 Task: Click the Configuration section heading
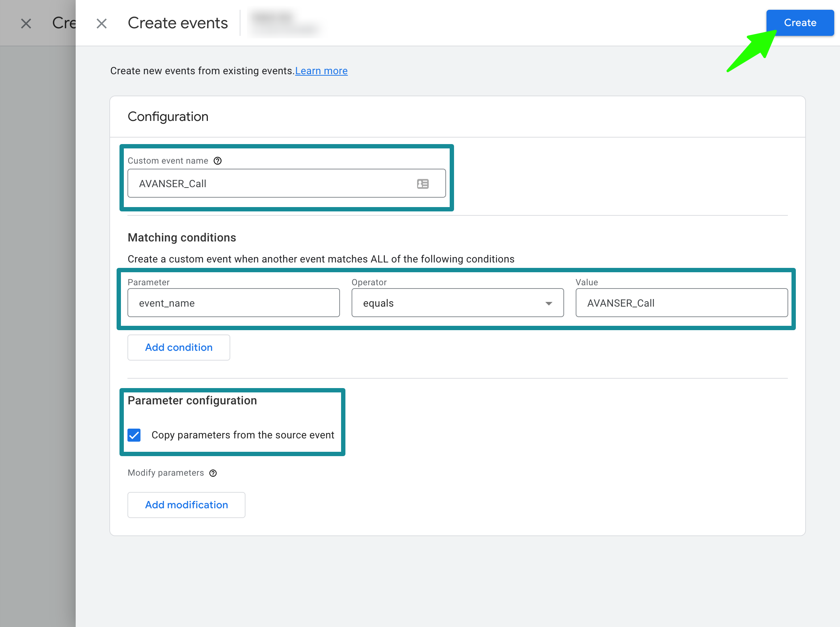tap(168, 117)
